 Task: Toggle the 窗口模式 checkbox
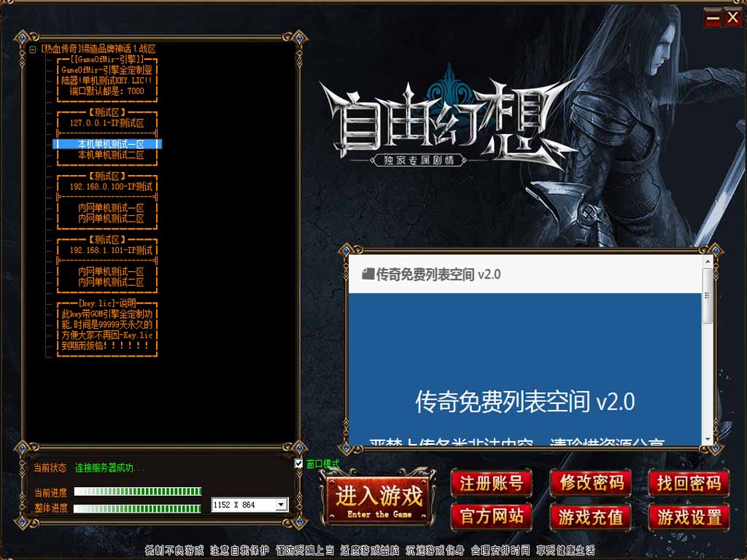tap(298, 464)
